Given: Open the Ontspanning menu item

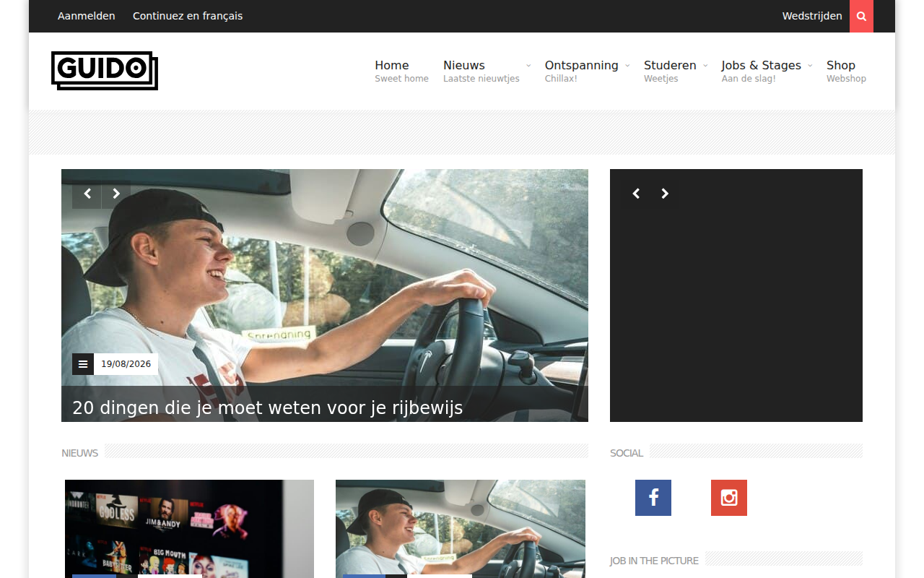Looking at the screenshot, I should [582, 71].
